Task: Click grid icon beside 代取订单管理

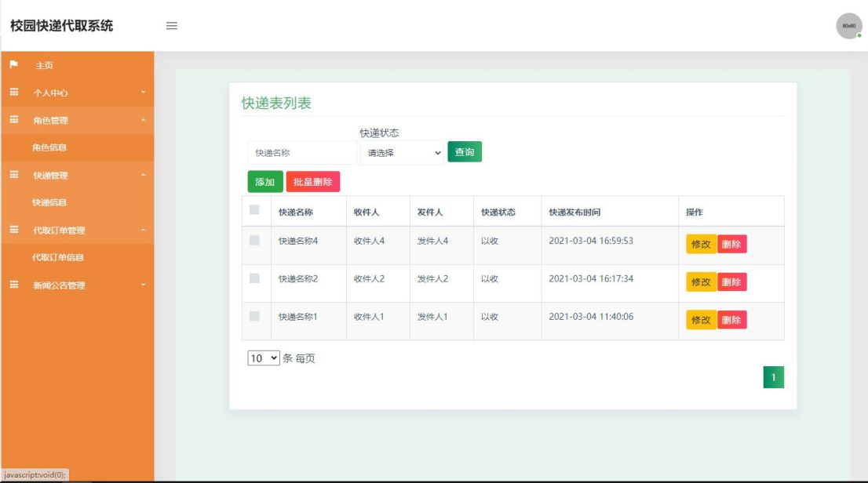Action: tap(14, 230)
